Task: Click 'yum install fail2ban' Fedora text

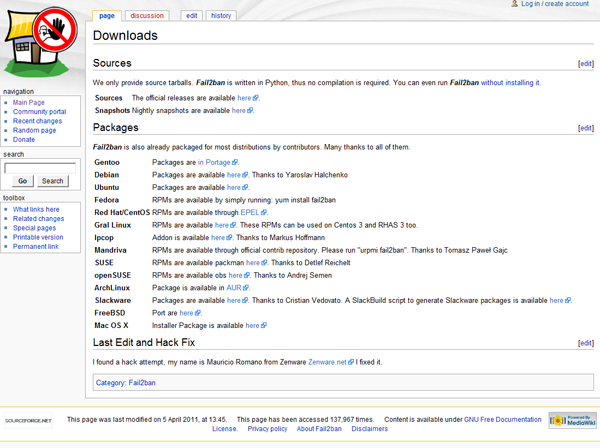Action: tap(305, 200)
